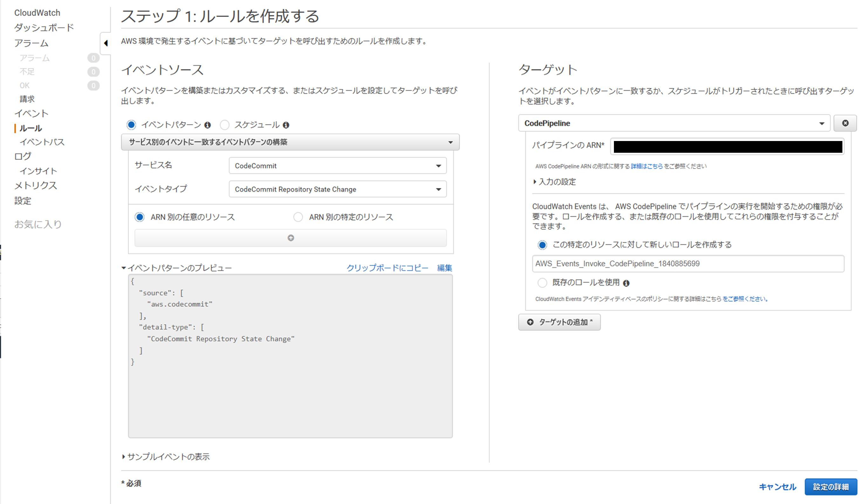The height and width of the screenshot is (504, 864).
Task: Collapse the CloudWatch sidebar with the arrow
Action: coord(106,44)
